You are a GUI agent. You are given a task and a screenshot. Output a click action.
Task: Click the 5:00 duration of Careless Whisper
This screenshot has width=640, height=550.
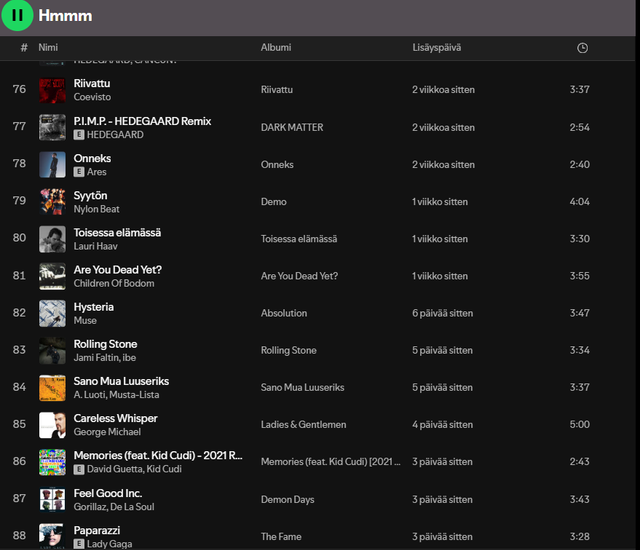[x=580, y=424]
